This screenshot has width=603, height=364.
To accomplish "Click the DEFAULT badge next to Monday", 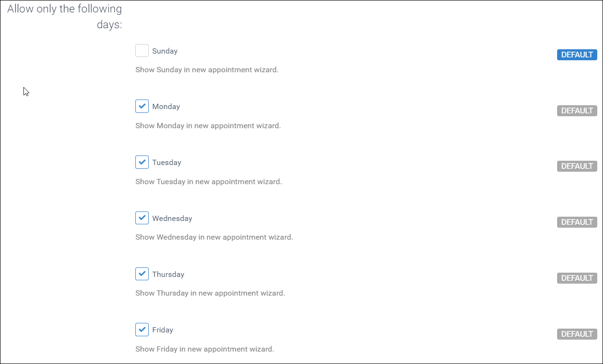I will 577,110.
